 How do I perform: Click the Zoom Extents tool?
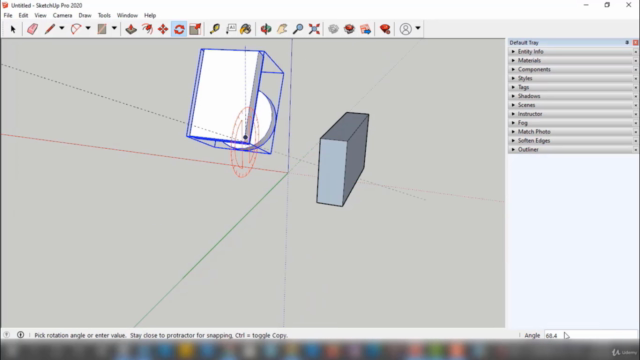point(314,29)
